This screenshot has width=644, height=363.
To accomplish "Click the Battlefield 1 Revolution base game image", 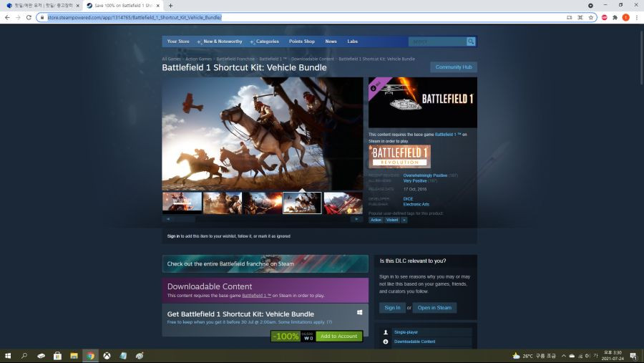I will tap(399, 156).
